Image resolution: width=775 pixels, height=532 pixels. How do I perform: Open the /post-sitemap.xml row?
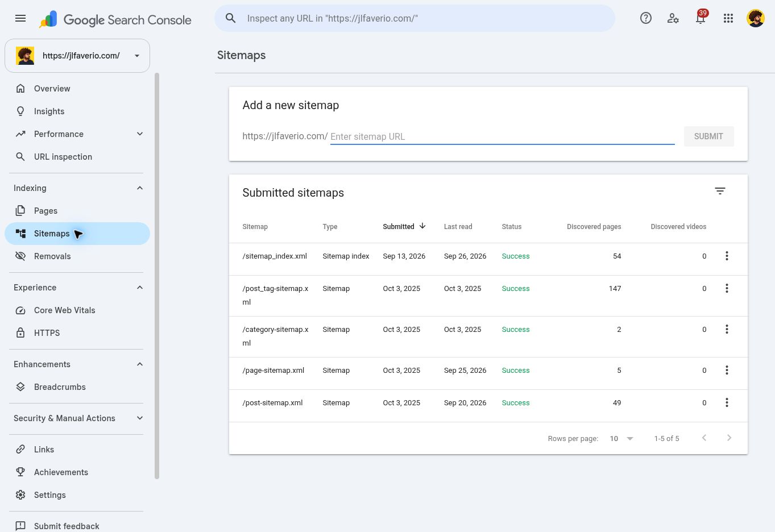(x=488, y=406)
